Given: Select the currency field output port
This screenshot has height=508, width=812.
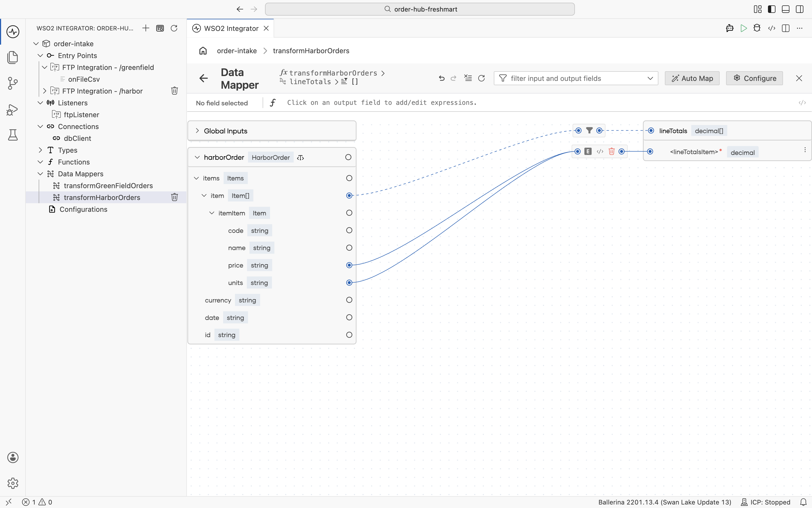Looking at the screenshot, I should tap(349, 300).
